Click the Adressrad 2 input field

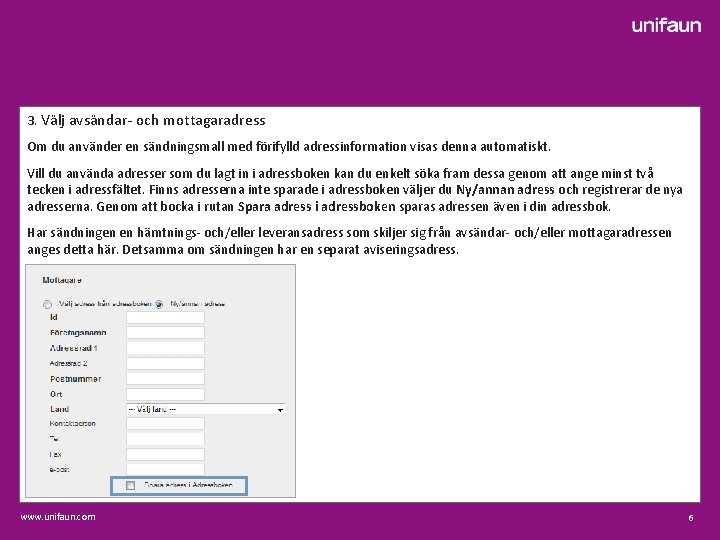click(x=165, y=363)
